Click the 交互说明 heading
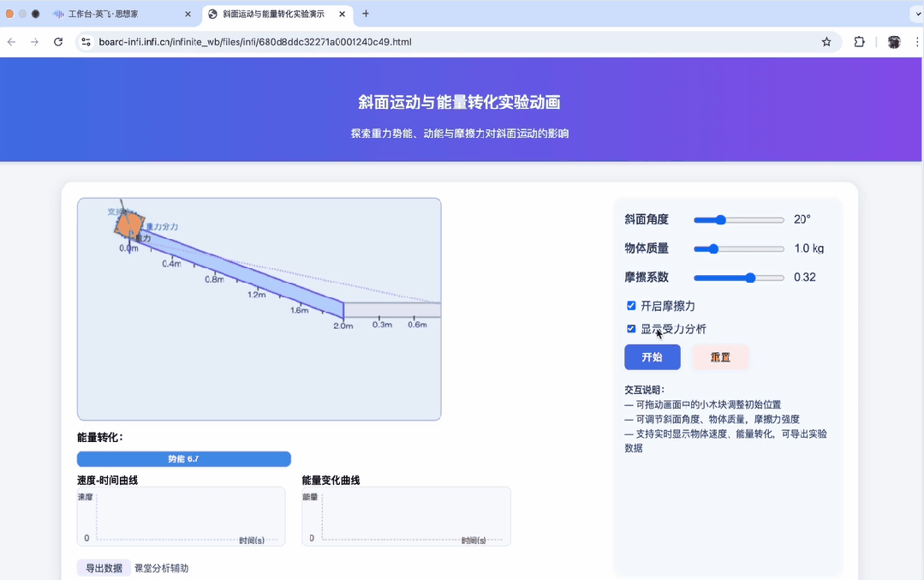 [x=645, y=390]
